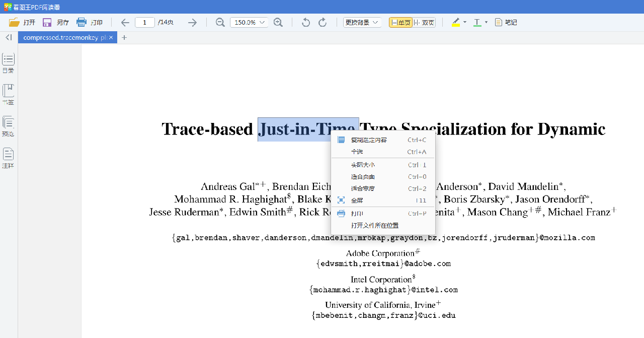Zoom in with the plus magnifier
The width and height of the screenshot is (644, 338).
(278, 22)
